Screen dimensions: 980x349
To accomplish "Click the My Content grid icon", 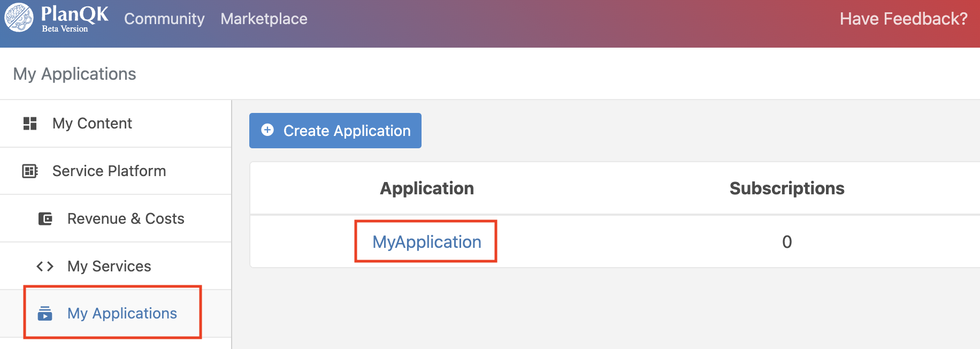I will click(x=30, y=124).
